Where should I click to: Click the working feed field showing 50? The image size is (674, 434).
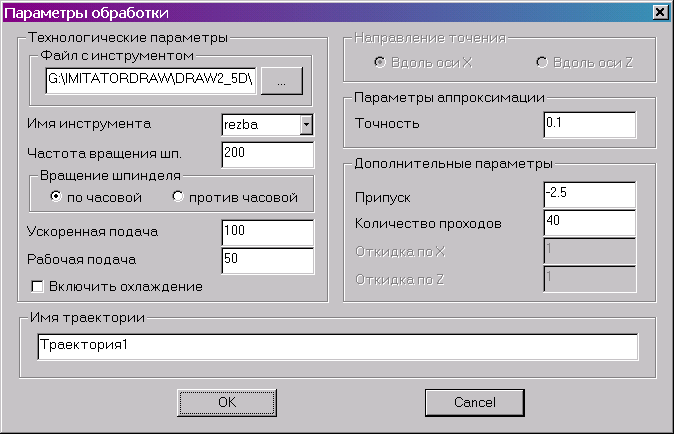coord(268,261)
